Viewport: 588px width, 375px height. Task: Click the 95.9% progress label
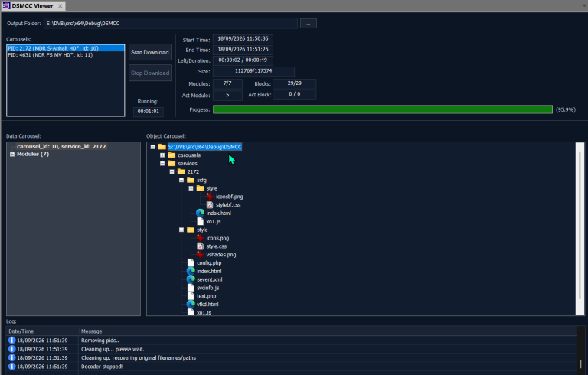point(566,109)
